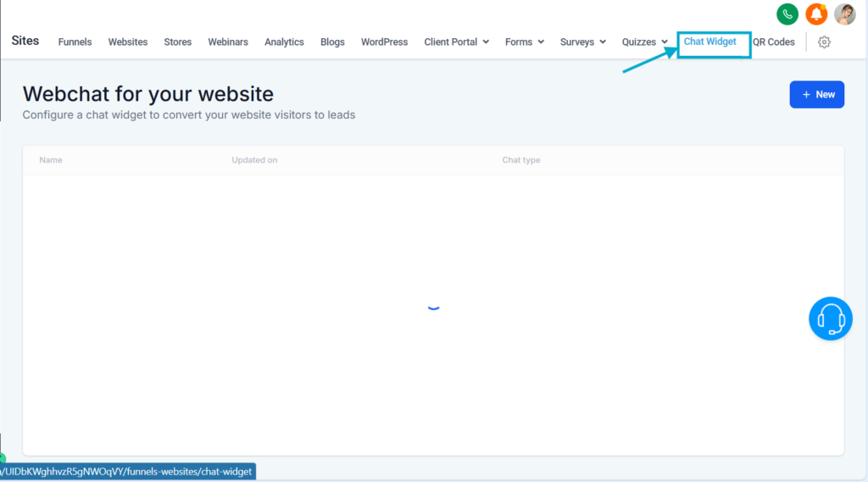Select the Chat Widget tab
Image resolution: width=868 pixels, height=482 pixels.
click(710, 42)
